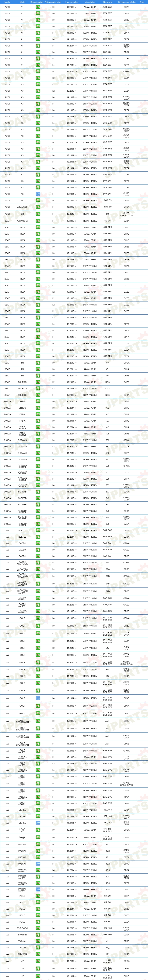Click the petrol icon in the AUDI A4 AVANT row

pyautogui.click(x=38, y=207)
